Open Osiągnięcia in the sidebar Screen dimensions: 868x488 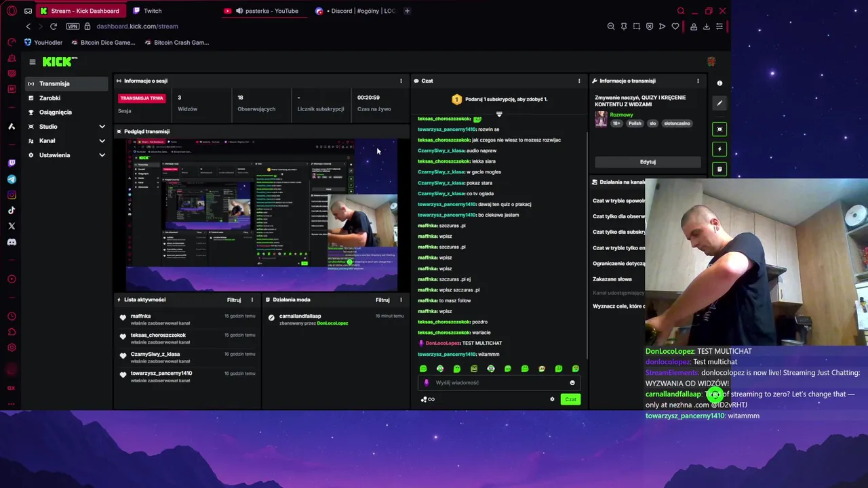[x=66, y=113]
